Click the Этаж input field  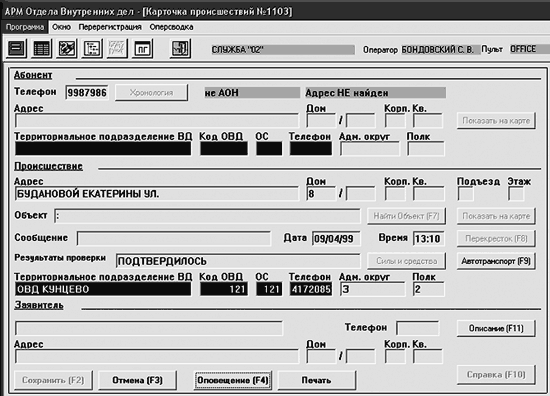(x=516, y=194)
